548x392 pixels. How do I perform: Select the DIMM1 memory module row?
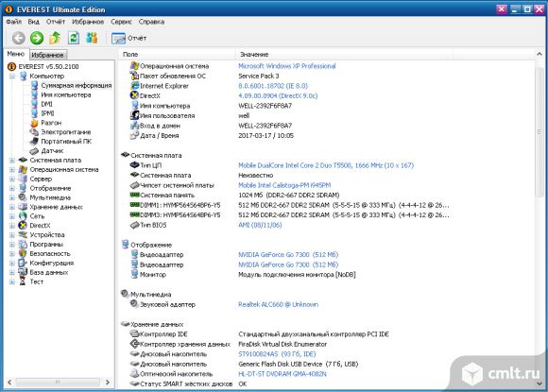290,205
